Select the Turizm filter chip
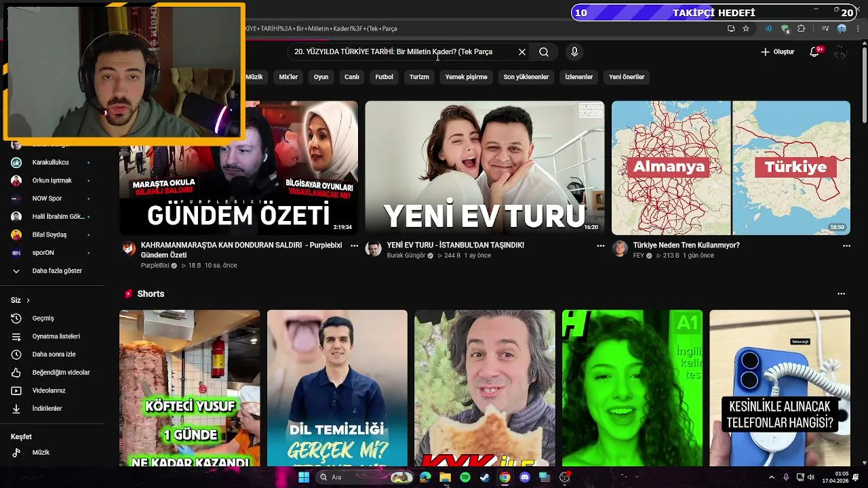The height and width of the screenshot is (488, 868). click(x=419, y=77)
